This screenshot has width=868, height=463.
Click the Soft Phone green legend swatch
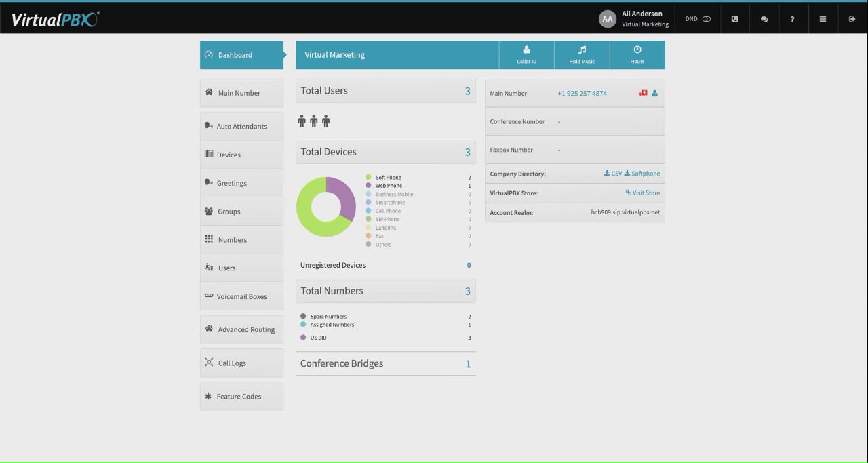(x=368, y=178)
